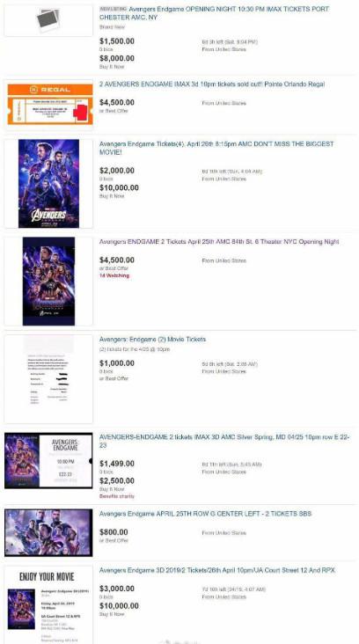
Task: Click the placeholder photo thumbnail of first listing
Action: 48,20
